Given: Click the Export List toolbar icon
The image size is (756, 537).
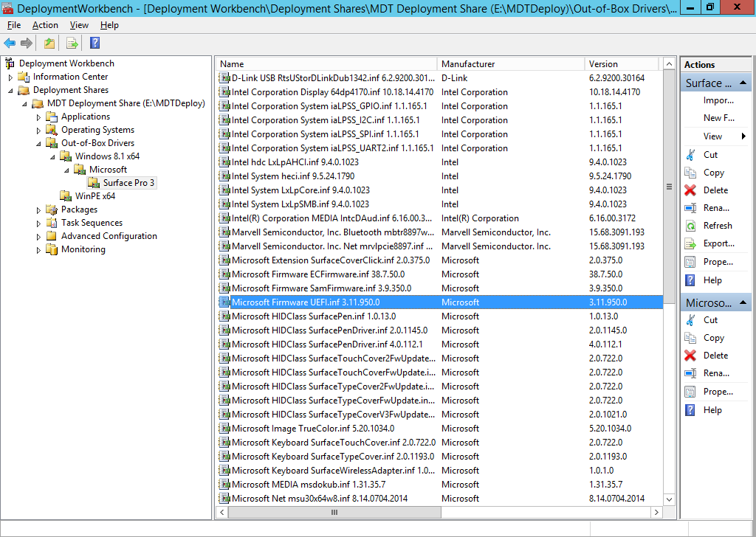Looking at the screenshot, I should [x=72, y=44].
